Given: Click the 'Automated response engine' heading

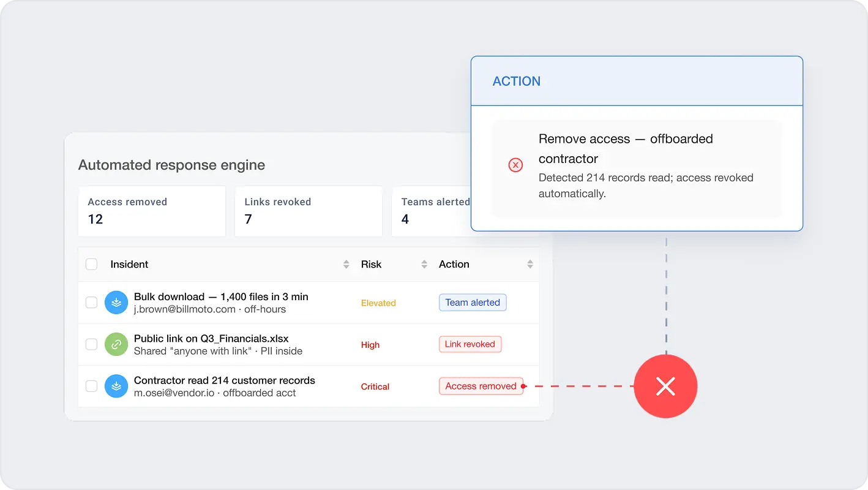Looking at the screenshot, I should click(x=172, y=165).
